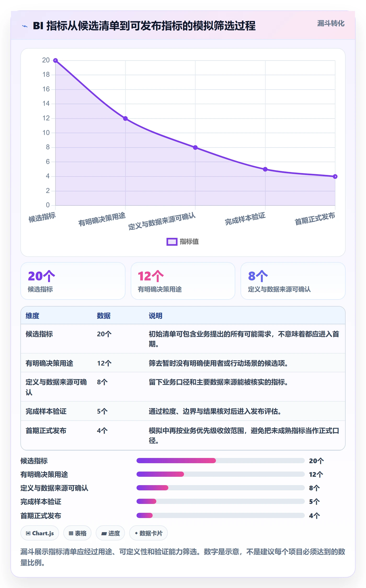Click the lightning icon beside the title

pos(25,26)
